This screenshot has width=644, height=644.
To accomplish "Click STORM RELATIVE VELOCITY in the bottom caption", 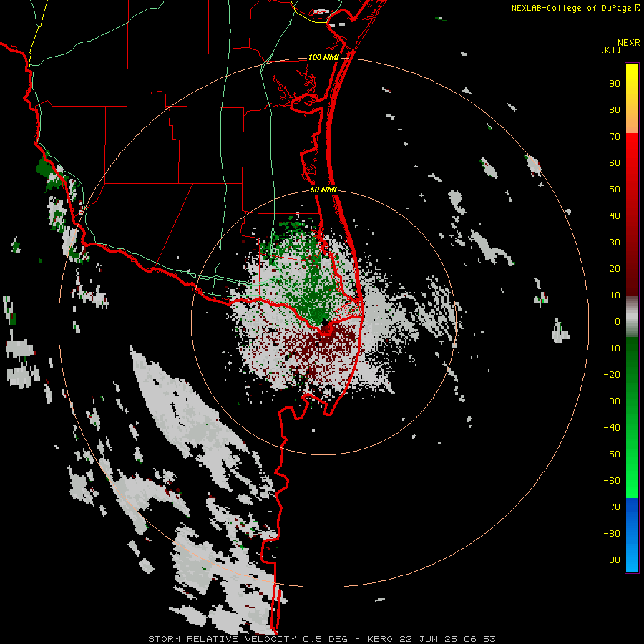I will click(223, 639).
